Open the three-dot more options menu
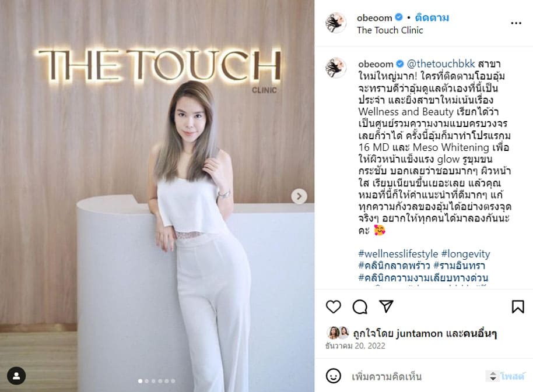Screen dimensions: 533x392 point(516,23)
